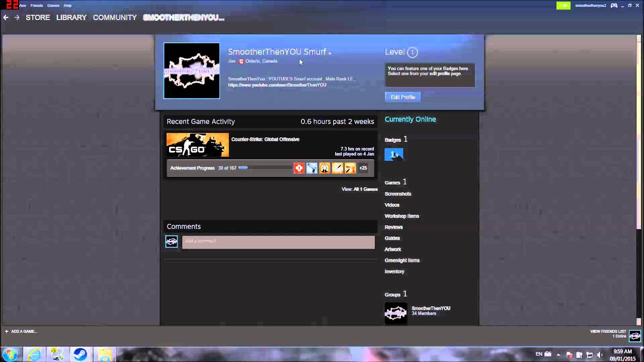Open Reviews in the sidebar
The height and width of the screenshot is (362, 644).
point(393,227)
